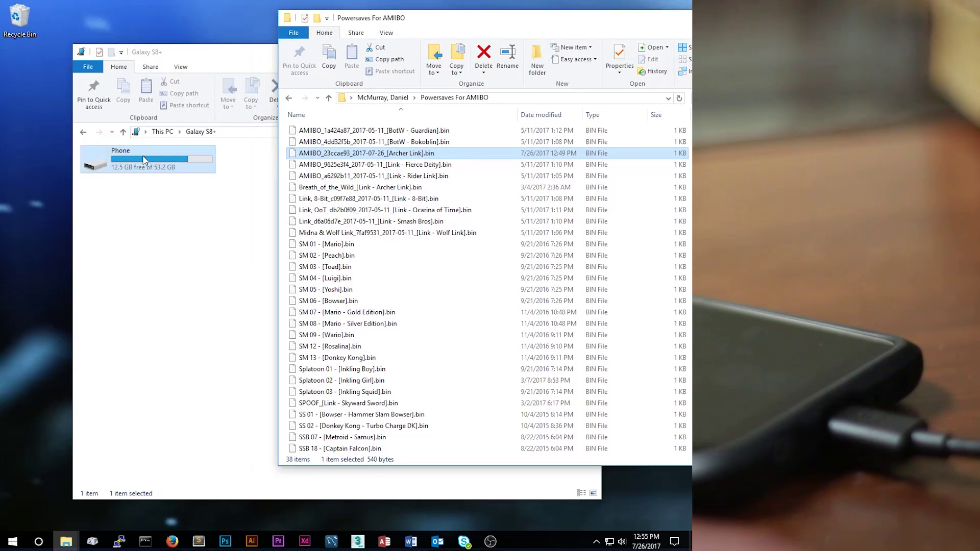Screen dimensions: 980x551
Task: Open Firefox from the taskbar
Action: (172, 541)
